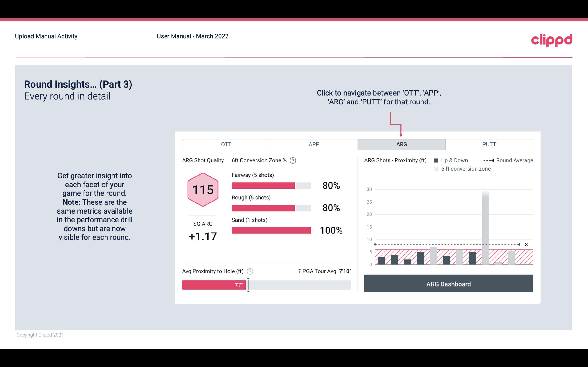
Task: Click the question mark icon next to Avg Proximity
Action: coord(251,271)
